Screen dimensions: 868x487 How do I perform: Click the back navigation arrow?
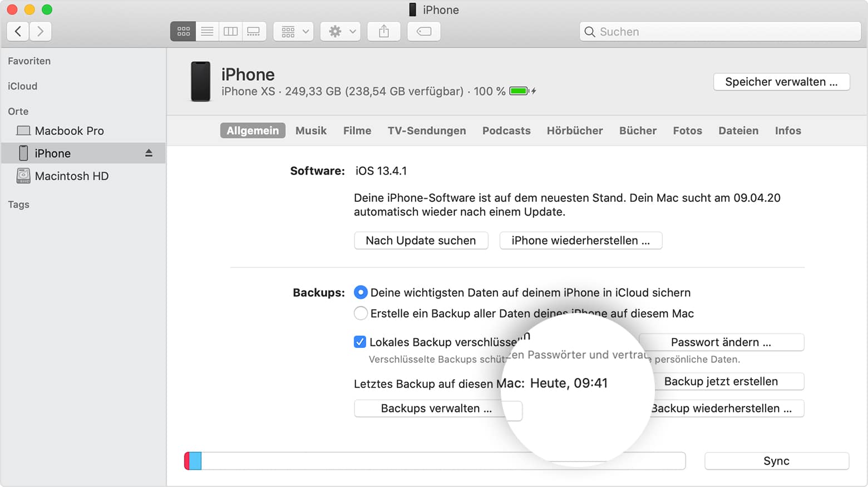coord(18,31)
